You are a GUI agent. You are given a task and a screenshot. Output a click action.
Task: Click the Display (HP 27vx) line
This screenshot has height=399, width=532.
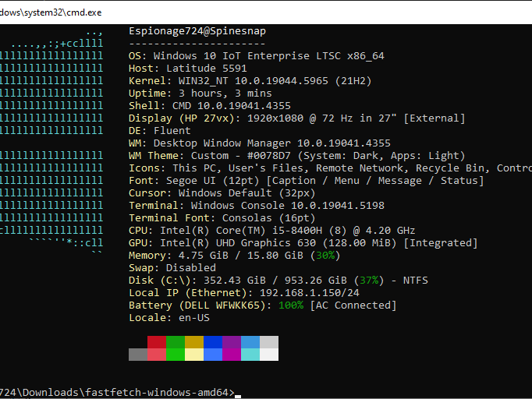(x=297, y=118)
